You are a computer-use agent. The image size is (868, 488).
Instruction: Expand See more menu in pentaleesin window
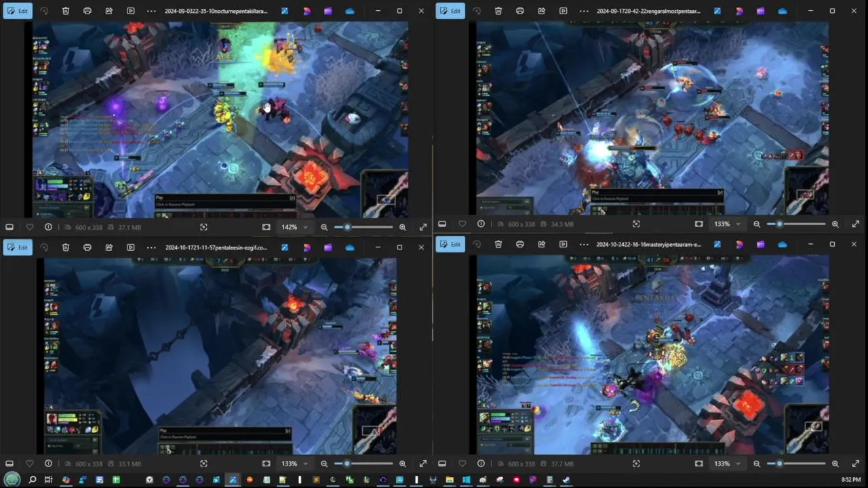pos(151,247)
